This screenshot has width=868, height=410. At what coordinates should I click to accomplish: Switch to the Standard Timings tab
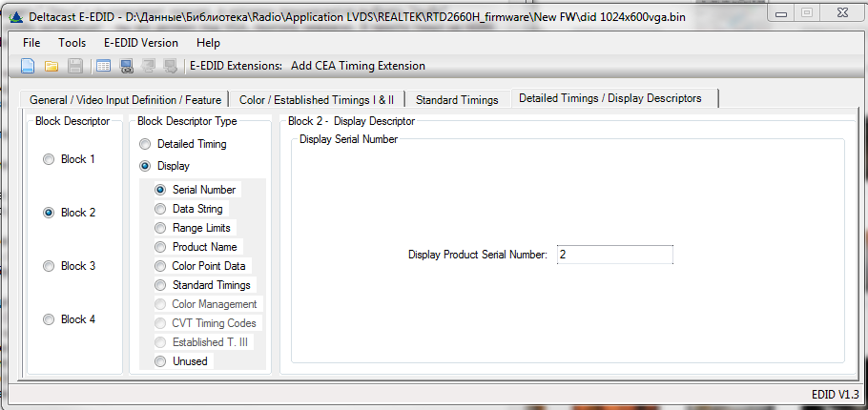457,99
